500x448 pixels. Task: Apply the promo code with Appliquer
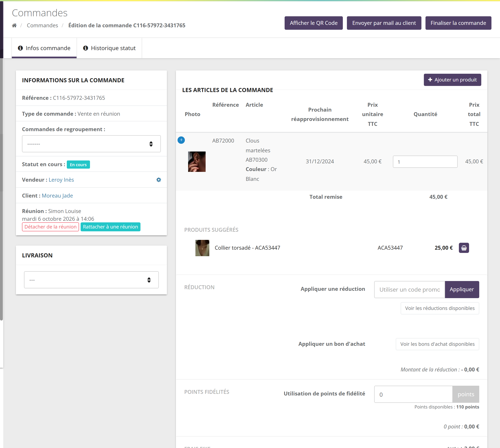point(462,290)
